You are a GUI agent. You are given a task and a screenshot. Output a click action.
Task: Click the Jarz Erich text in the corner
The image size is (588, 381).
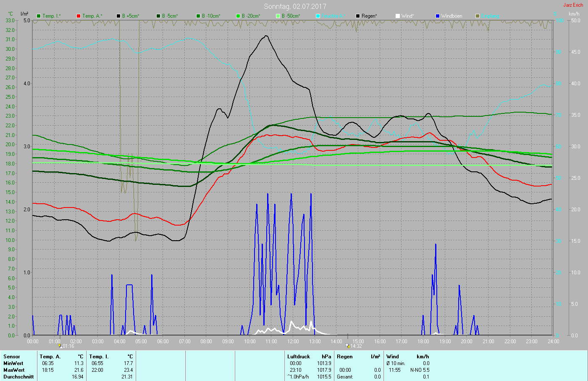coord(573,5)
